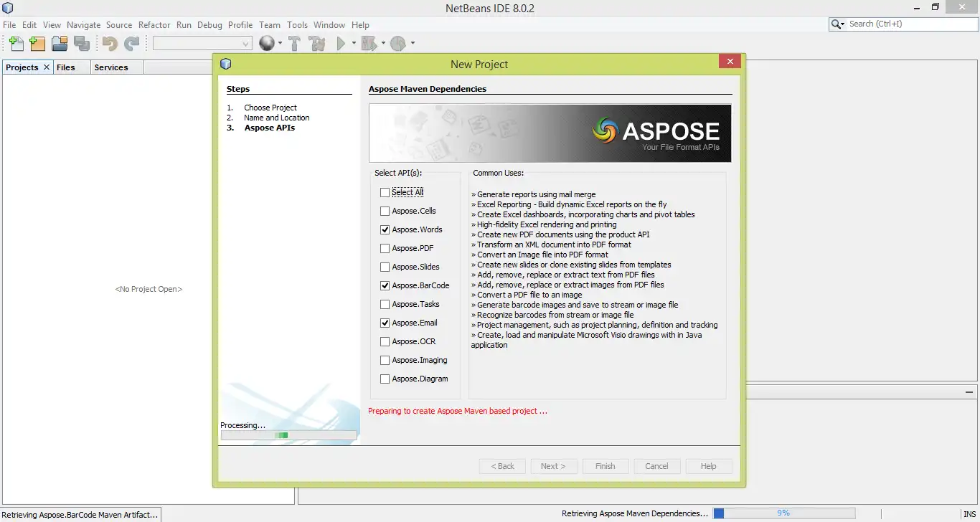
Task: Click the search magnifier icon
Action: pos(836,24)
